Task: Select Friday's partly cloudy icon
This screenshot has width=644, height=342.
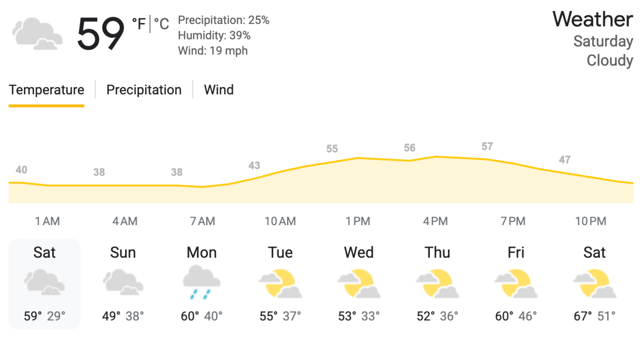Action: [x=516, y=283]
